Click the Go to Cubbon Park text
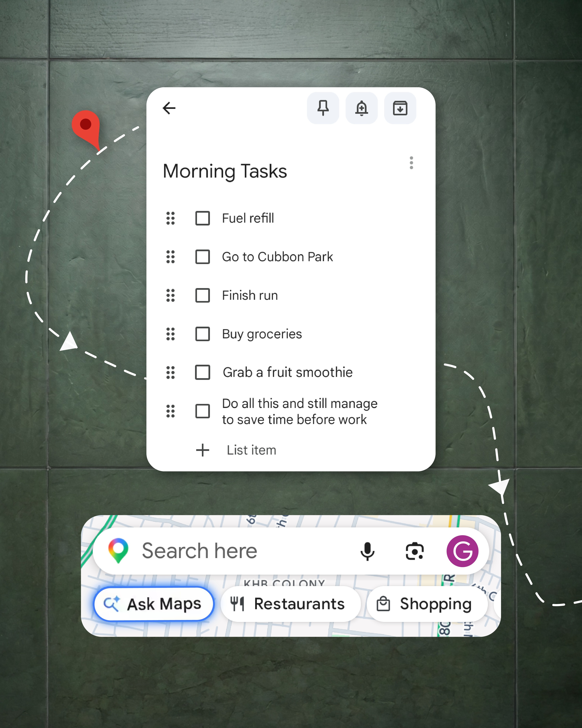This screenshot has width=582, height=728. [277, 257]
